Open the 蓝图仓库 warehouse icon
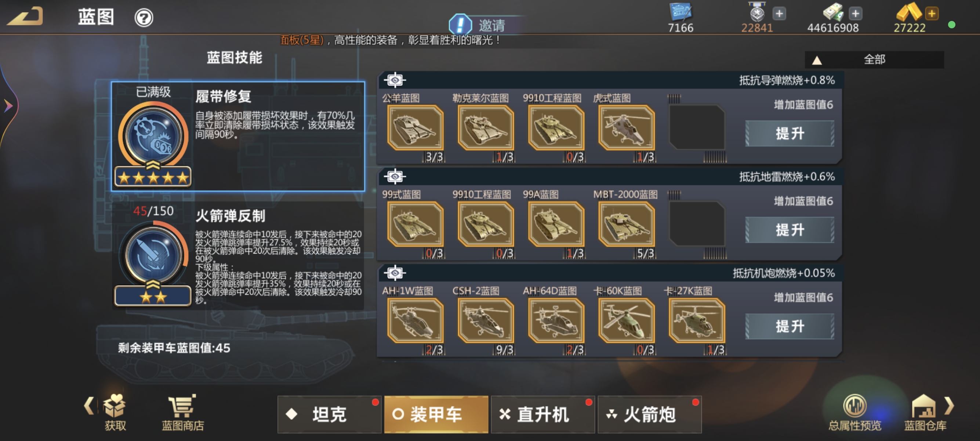Image resolution: width=980 pixels, height=441 pixels. pos(924,406)
